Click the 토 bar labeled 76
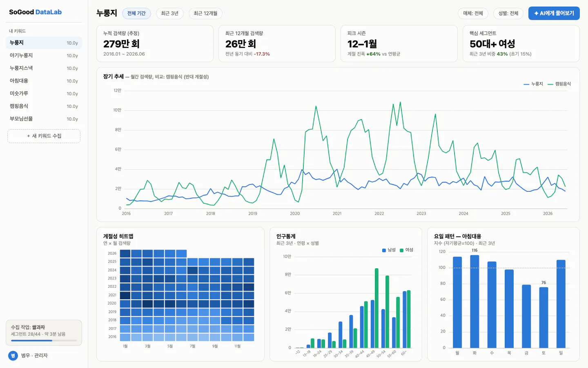The height and width of the screenshot is (368, 588). coord(543,317)
